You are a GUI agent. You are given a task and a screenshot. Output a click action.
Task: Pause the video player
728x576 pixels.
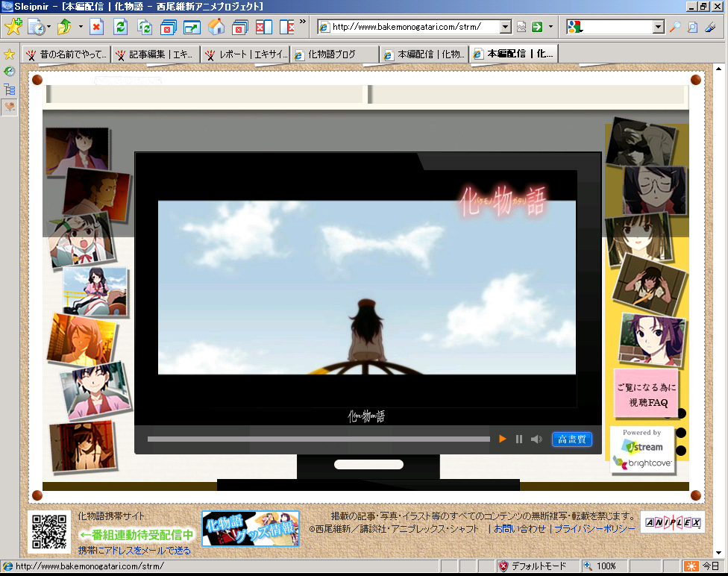pos(519,439)
